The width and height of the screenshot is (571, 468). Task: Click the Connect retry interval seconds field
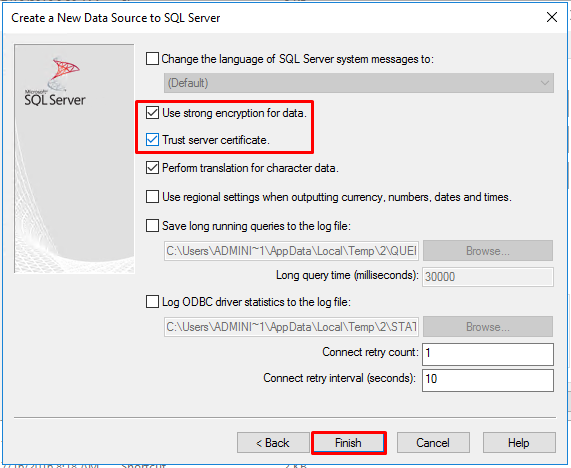(488, 380)
